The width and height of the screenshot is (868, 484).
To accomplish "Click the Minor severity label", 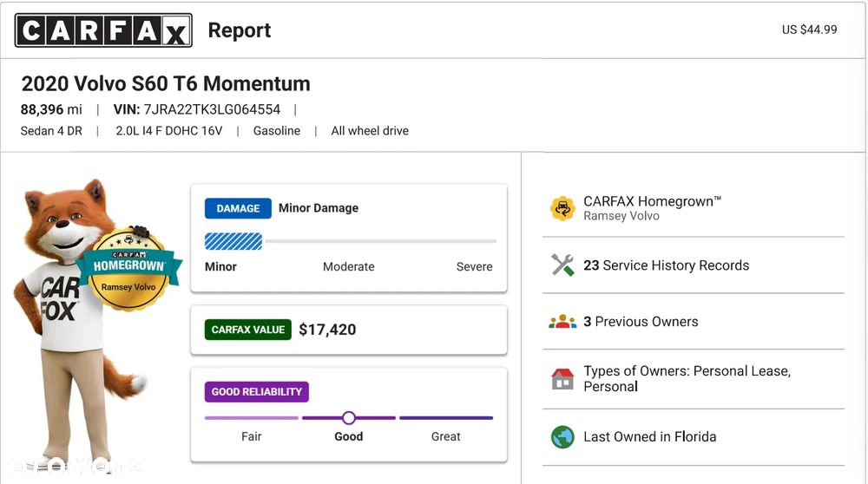I will [x=220, y=266].
